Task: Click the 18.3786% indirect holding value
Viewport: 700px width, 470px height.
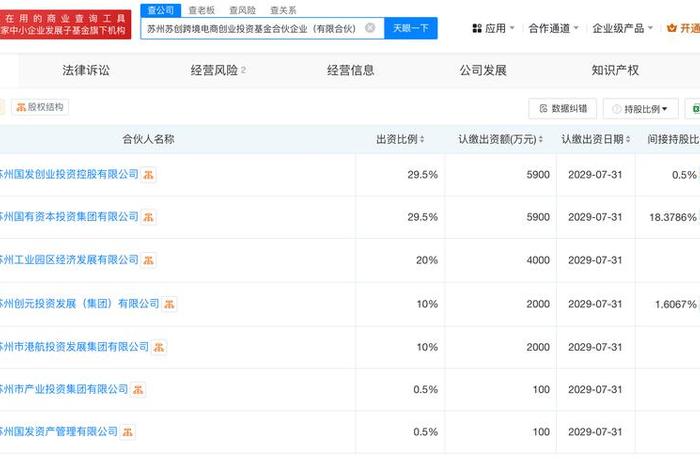Action: click(673, 217)
